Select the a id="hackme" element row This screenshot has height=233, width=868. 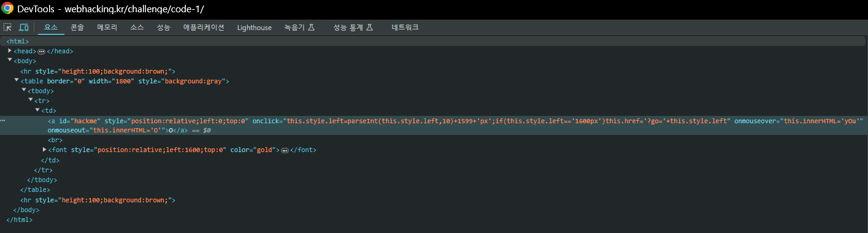(434, 126)
